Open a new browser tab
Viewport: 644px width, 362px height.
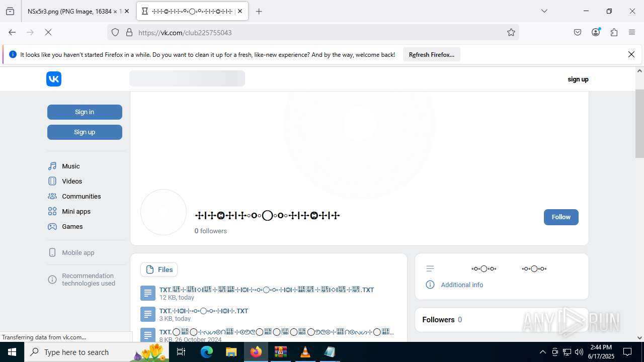click(x=259, y=11)
